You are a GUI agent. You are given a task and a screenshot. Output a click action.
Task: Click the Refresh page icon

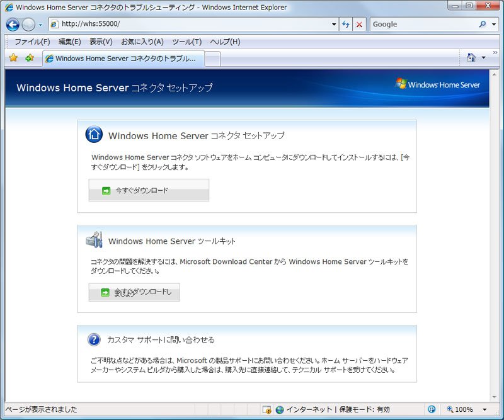pos(346,24)
